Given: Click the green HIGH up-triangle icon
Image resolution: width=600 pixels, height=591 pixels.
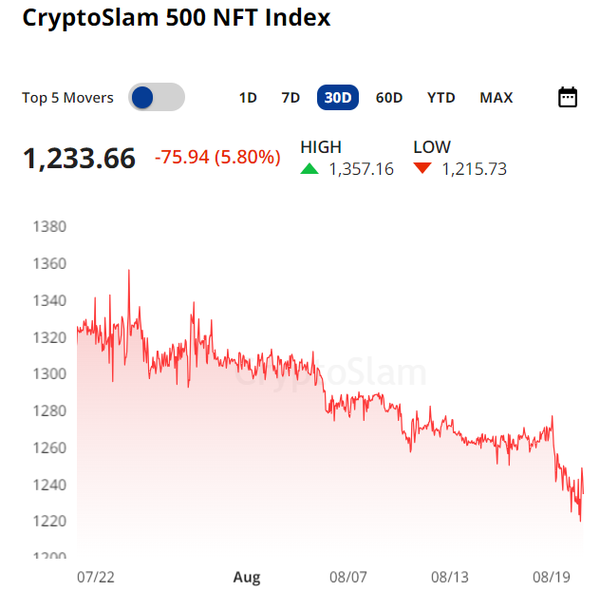Looking at the screenshot, I should (310, 169).
